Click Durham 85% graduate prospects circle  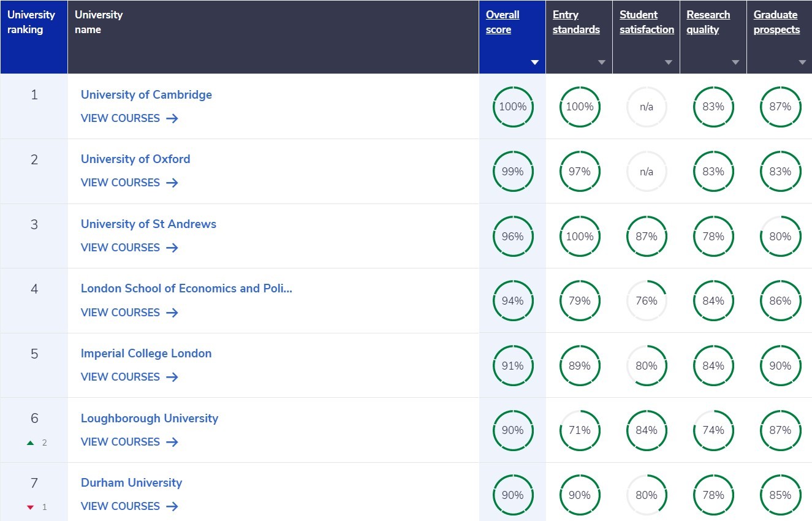(x=780, y=495)
